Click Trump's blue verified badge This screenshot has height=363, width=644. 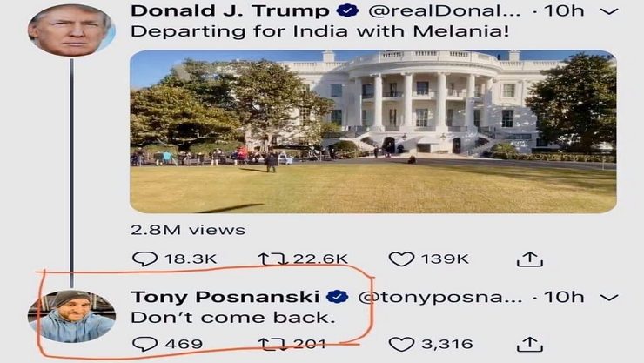pyautogui.click(x=347, y=10)
